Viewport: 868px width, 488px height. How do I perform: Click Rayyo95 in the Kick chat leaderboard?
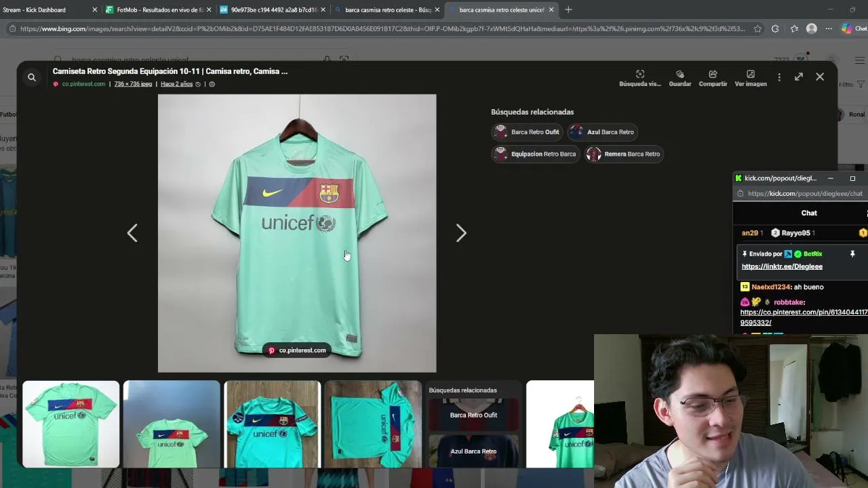click(795, 233)
